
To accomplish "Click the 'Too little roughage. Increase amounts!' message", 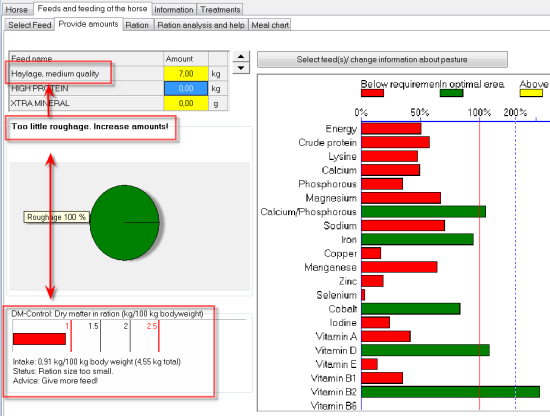I will click(90, 126).
